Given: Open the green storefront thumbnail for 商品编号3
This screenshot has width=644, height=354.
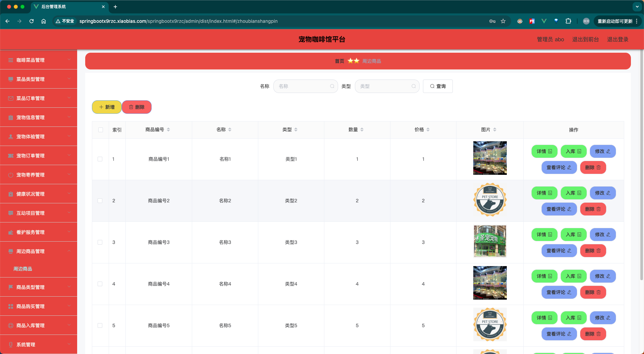Looking at the screenshot, I should click(490, 241).
